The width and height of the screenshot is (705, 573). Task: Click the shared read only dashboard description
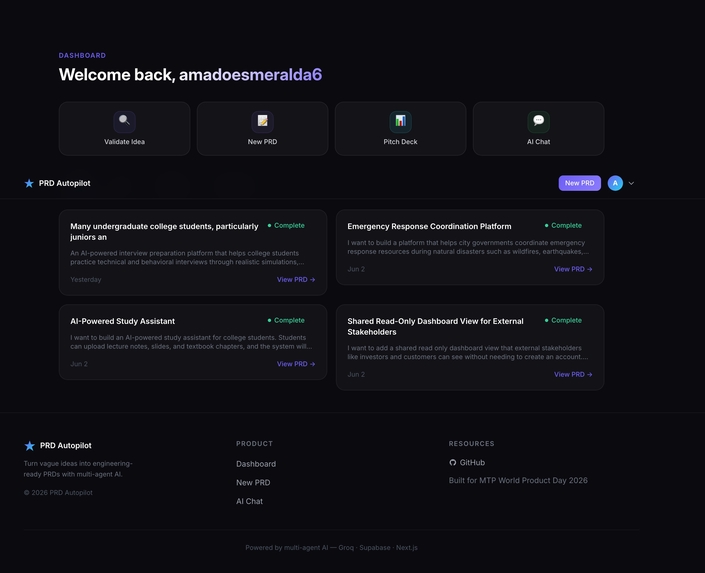point(468,352)
